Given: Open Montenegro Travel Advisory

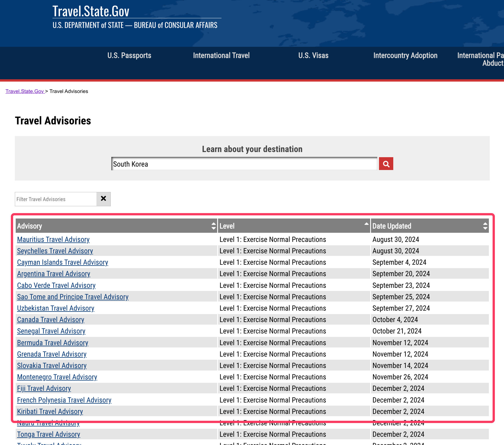Looking at the screenshot, I should pyautogui.click(x=57, y=377).
